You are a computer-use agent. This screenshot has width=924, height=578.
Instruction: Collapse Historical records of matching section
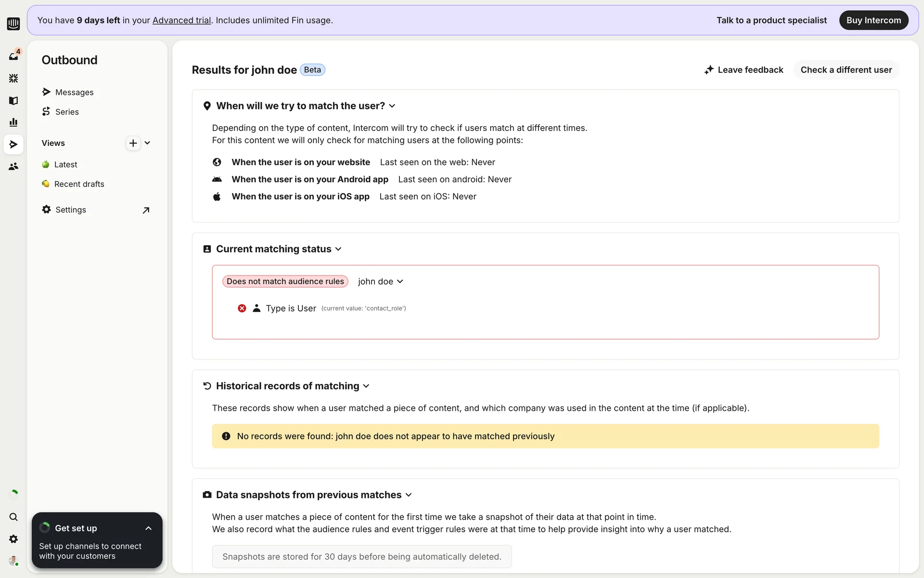366,386
